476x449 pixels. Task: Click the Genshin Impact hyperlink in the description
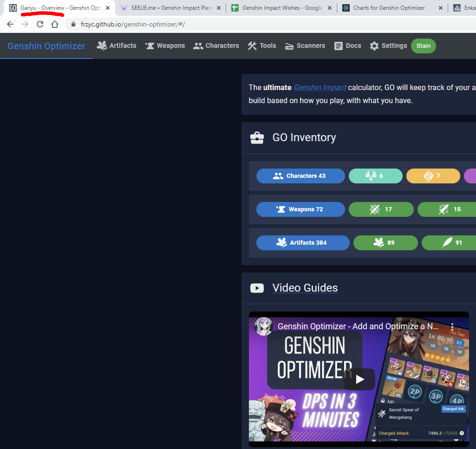tap(320, 87)
